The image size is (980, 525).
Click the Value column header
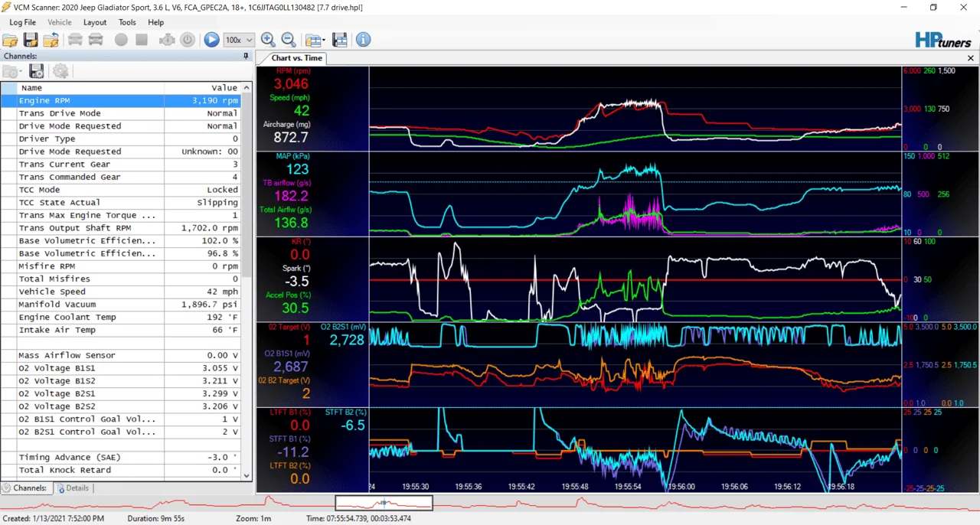pos(202,88)
